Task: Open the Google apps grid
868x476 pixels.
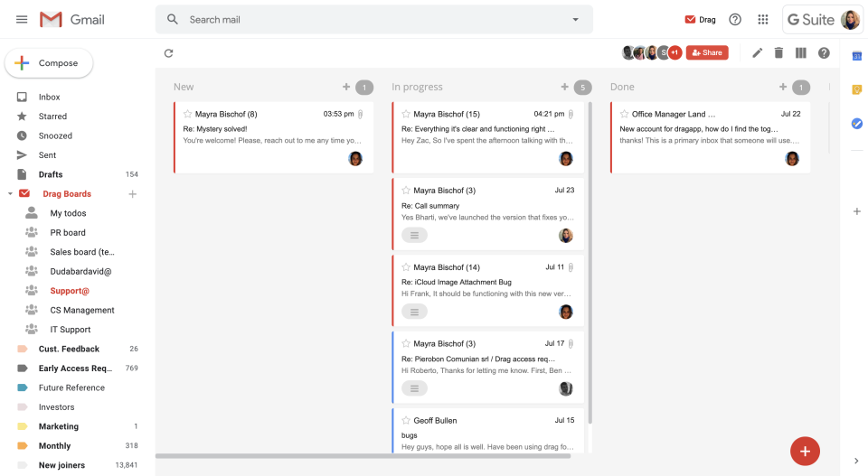Action: (x=762, y=19)
